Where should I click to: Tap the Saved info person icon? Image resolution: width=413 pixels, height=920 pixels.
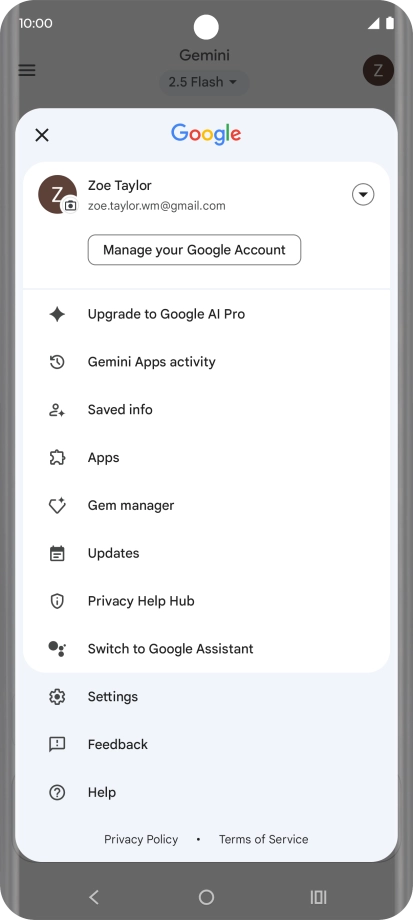tap(57, 410)
